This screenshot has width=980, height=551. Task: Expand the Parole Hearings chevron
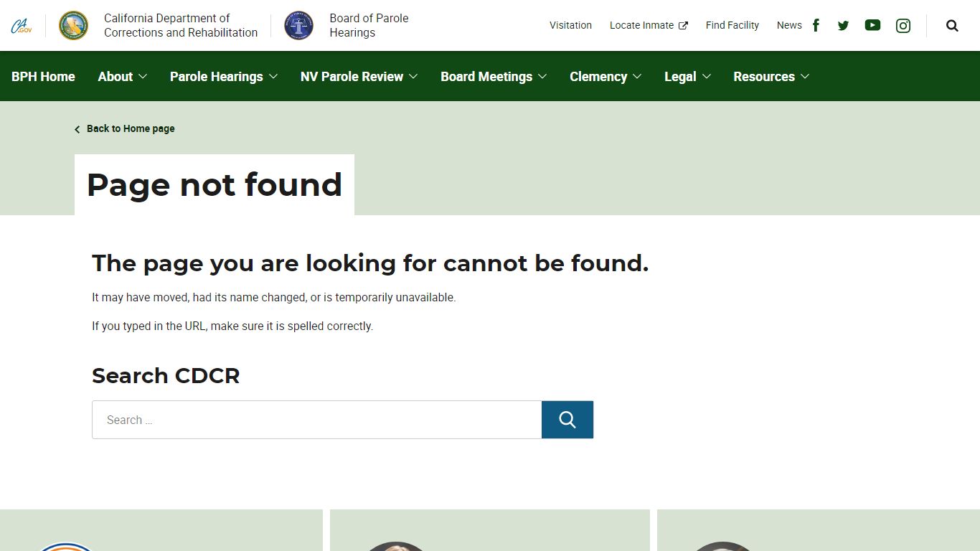(273, 76)
